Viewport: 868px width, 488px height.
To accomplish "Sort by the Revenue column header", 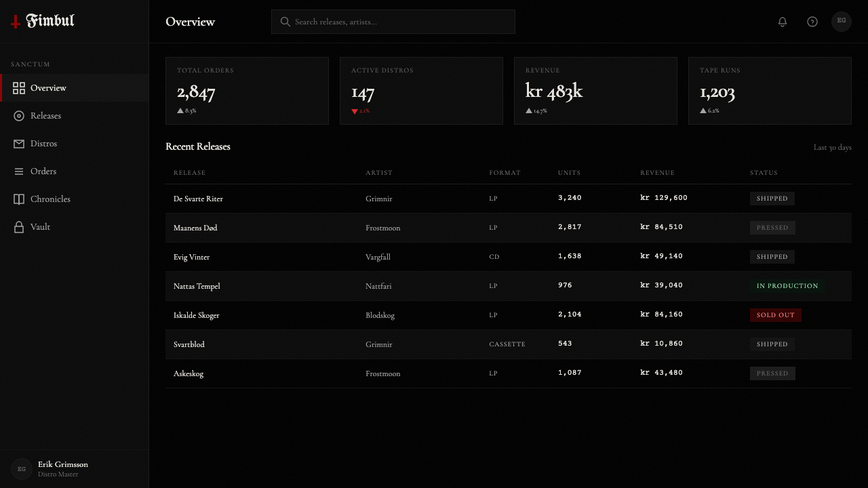I will (658, 173).
